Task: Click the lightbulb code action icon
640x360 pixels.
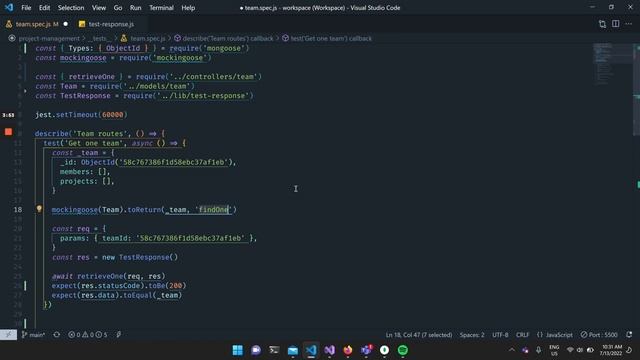Action: click(x=39, y=209)
